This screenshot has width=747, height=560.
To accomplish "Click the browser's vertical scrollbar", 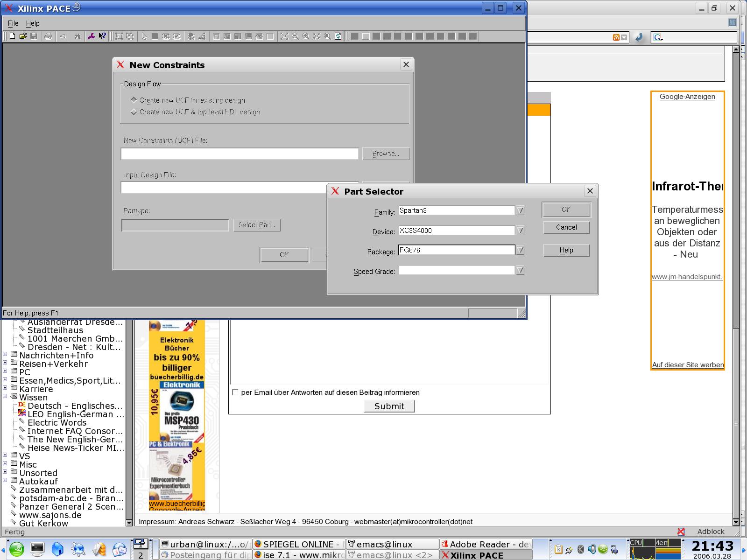I will (x=736, y=286).
